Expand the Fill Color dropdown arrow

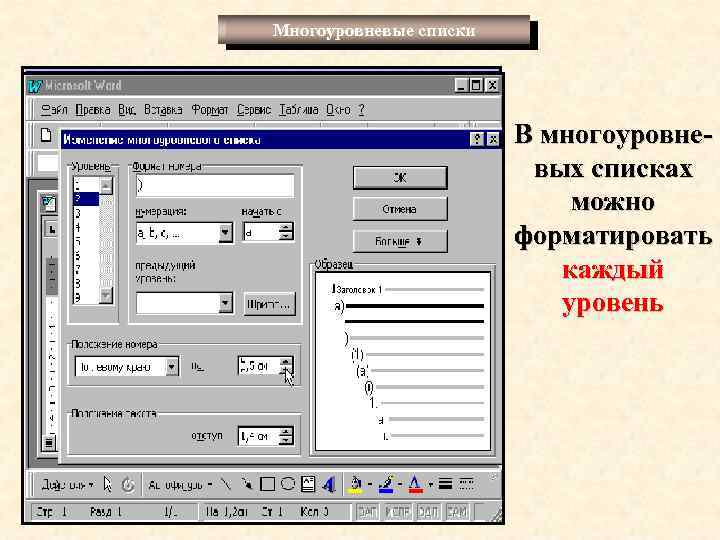click(370, 484)
